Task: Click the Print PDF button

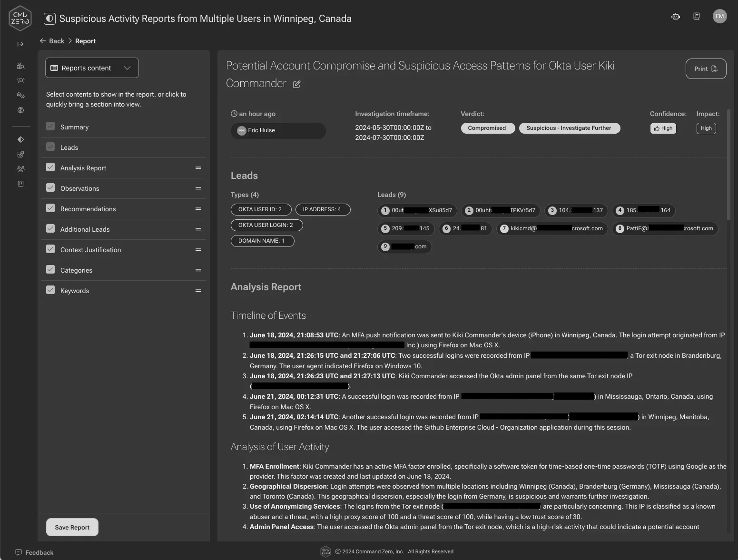Action: (706, 69)
